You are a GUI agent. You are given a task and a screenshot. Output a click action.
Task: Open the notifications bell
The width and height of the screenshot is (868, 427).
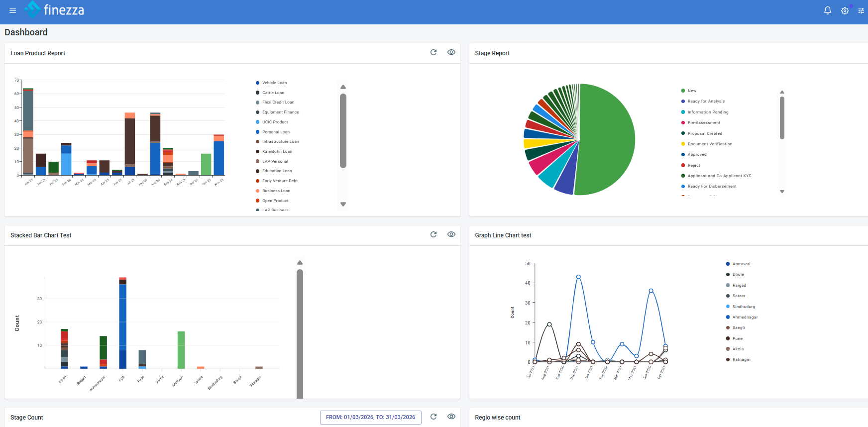pos(828,10)
